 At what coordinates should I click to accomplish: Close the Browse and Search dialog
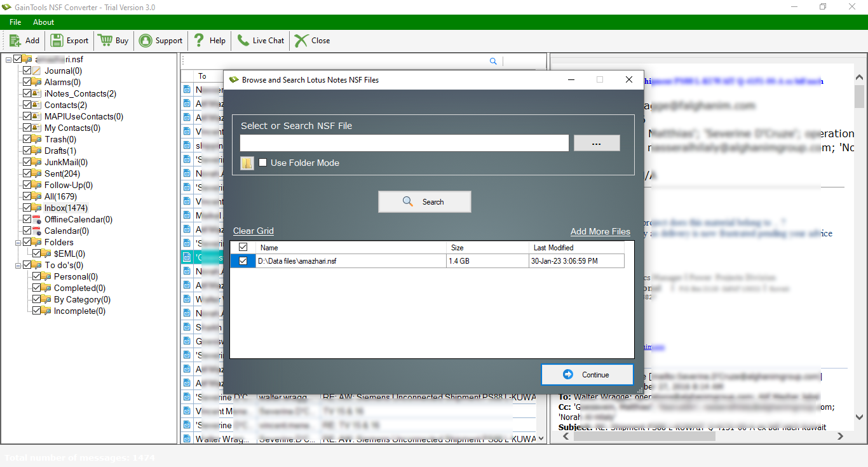click(629, 79)
